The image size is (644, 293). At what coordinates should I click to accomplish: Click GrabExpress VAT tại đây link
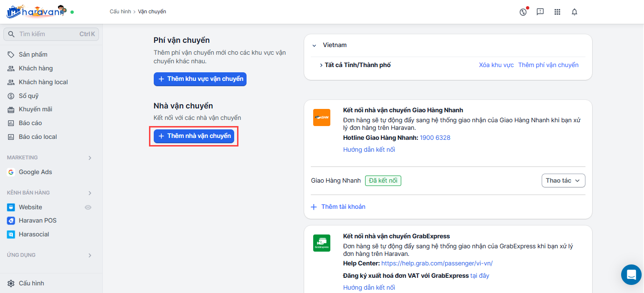480,276
